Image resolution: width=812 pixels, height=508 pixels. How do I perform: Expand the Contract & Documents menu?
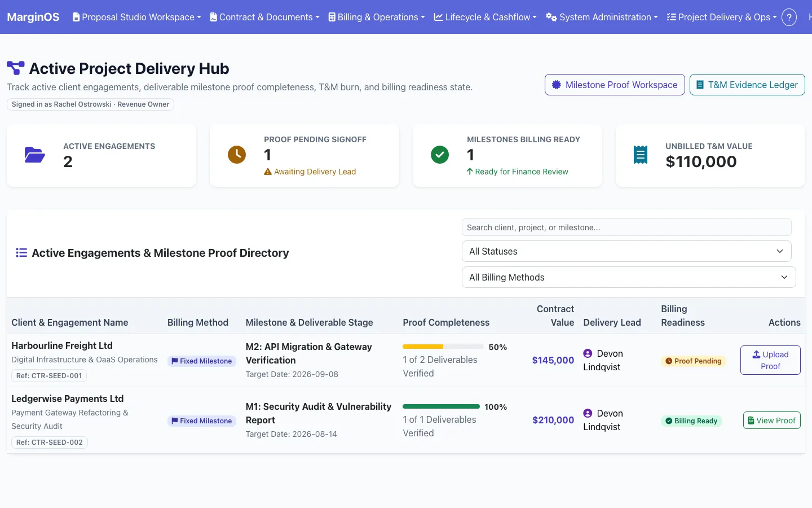click(264, 17)
